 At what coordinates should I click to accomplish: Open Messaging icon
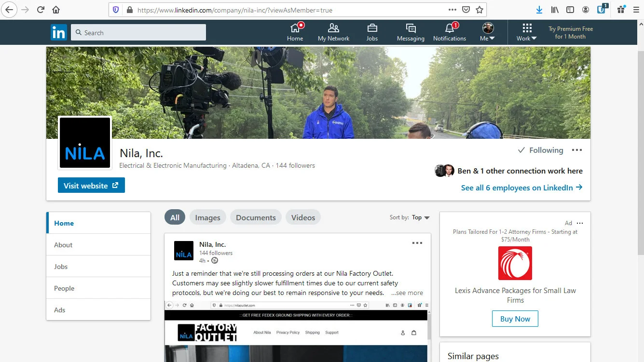point(411,32)
